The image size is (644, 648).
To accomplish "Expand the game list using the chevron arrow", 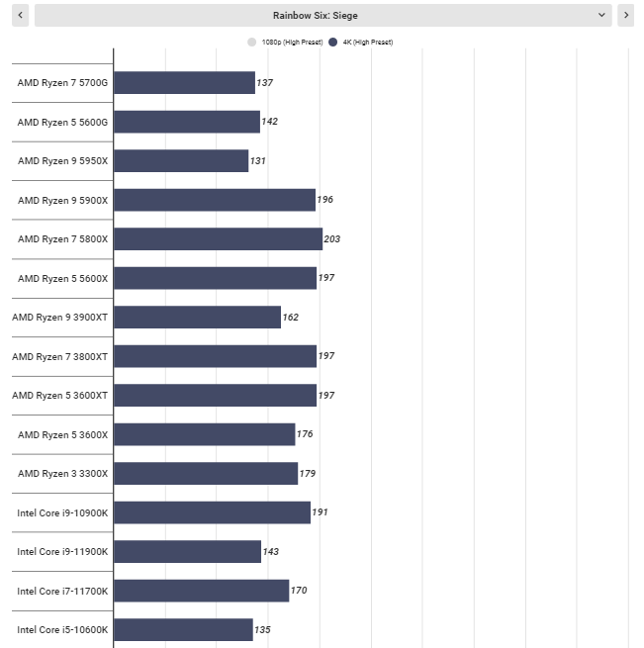I will click(601, 15).
